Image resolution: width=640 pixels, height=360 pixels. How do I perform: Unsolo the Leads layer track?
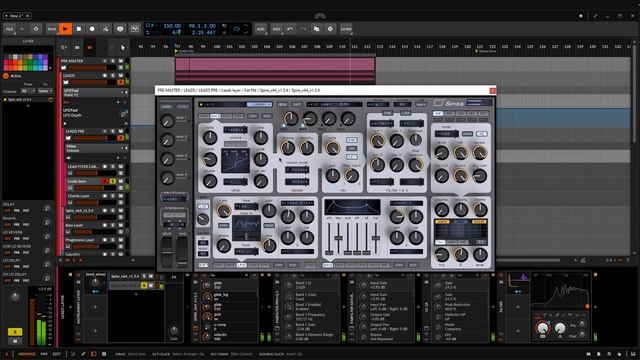(x=113, y=181)
